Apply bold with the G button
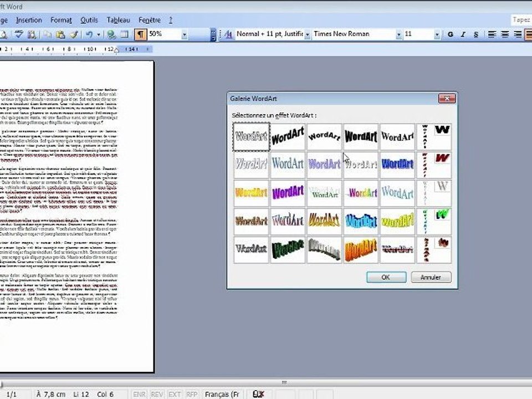 pos(450,34)
